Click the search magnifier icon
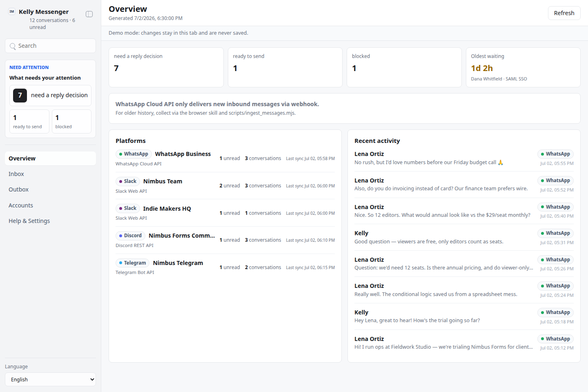Image resolution: width=588 pixels, height=392 pixels. [13, 46]
